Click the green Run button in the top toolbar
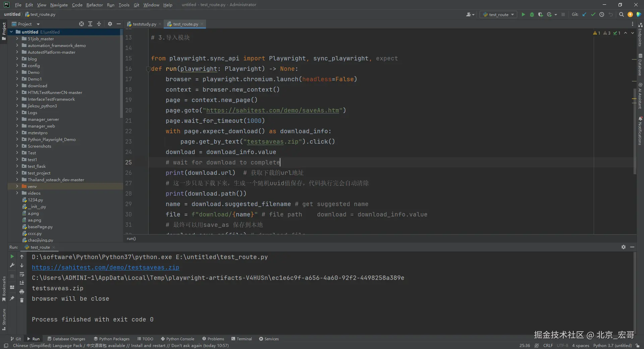Image resolution: width=644 pixels, height=349 pixels. 523,14
